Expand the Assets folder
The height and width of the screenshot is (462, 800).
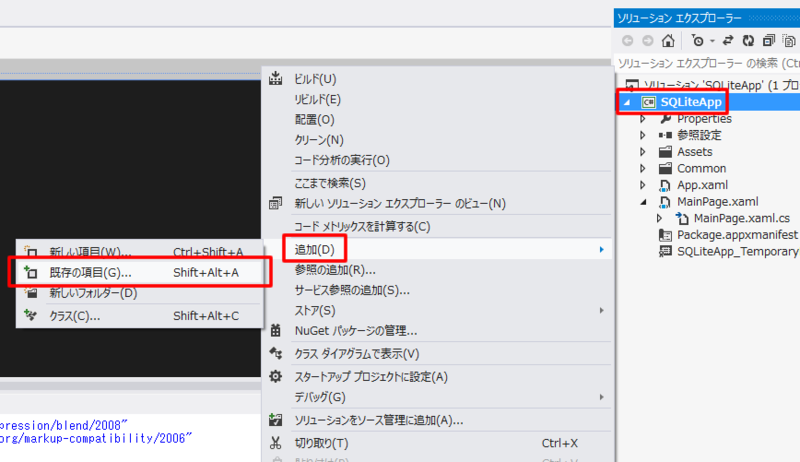tap(643, 152)
